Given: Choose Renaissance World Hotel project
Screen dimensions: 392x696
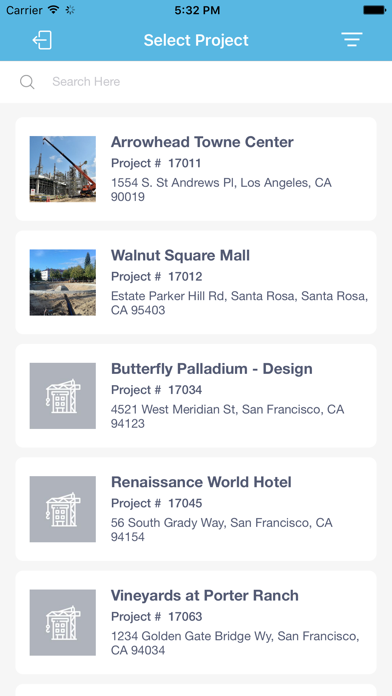Looking at the screenshot, I should 196,509.
